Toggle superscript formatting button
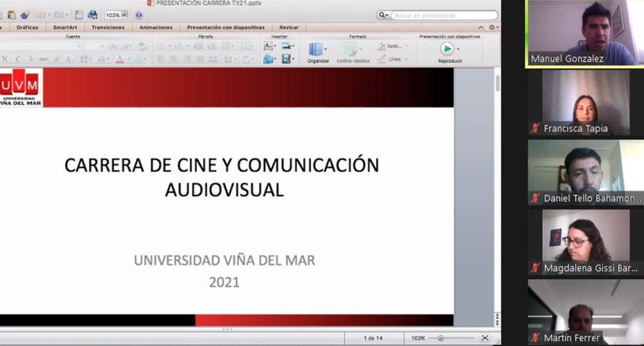The height and width of the screenshot is (346, 644). pos(57,59)
